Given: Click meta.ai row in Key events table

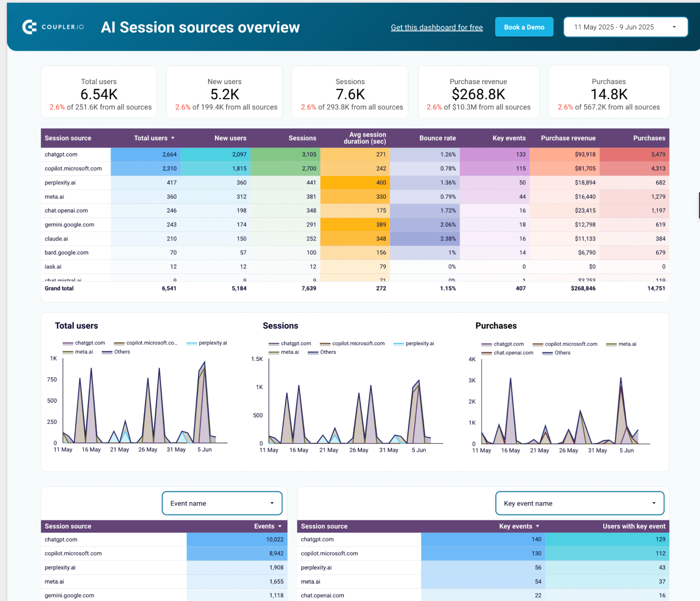Looking at the screenshot, I should pos(483,581).
